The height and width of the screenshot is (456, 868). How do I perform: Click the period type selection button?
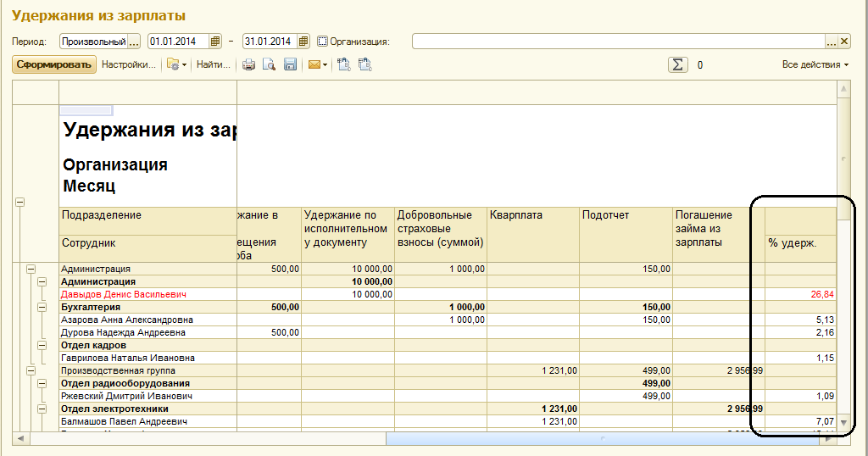coord(134,41)
